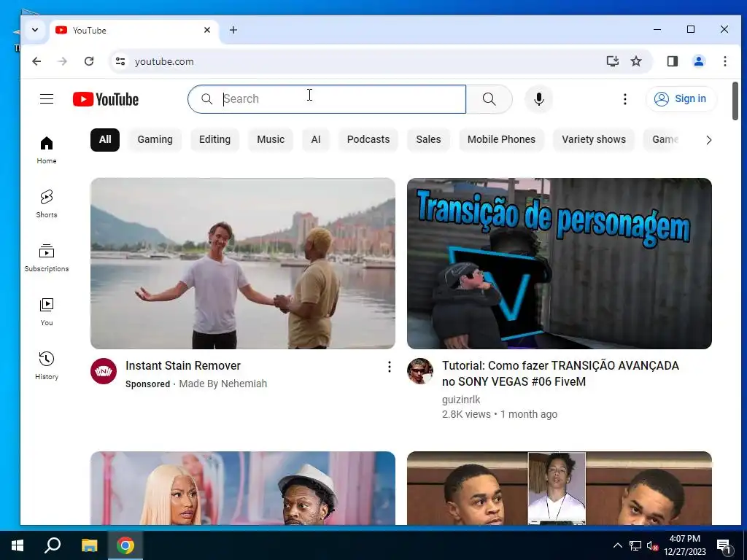747x560 pixels.
Task: Open the YouTube hamburger guide menu
Action: 47,99
